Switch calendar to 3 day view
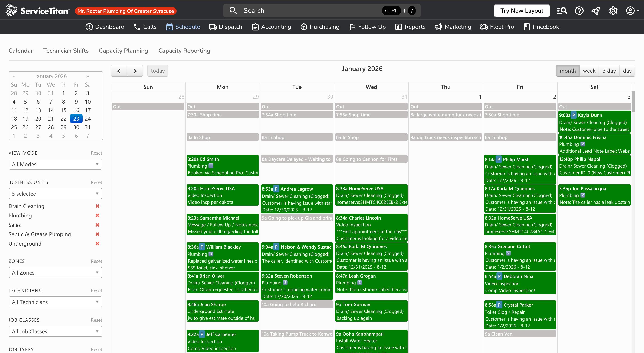The image size is (644, 353). (609, 71)
